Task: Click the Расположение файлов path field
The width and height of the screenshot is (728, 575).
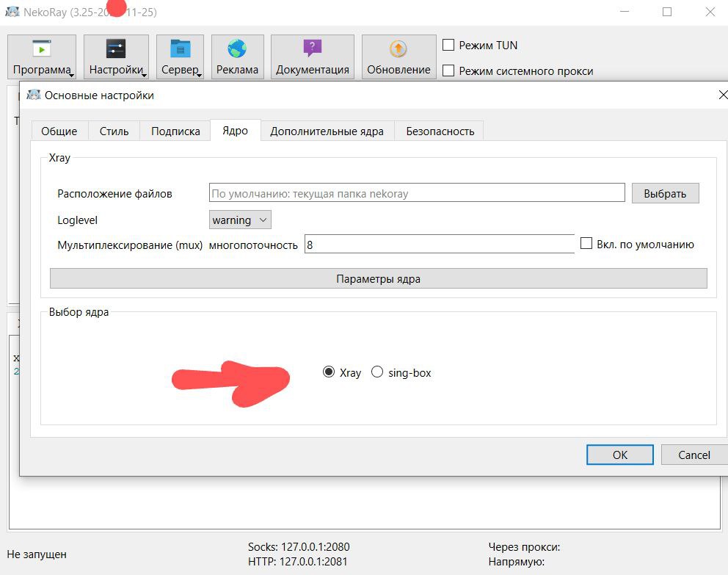Action: pos(416,194)
